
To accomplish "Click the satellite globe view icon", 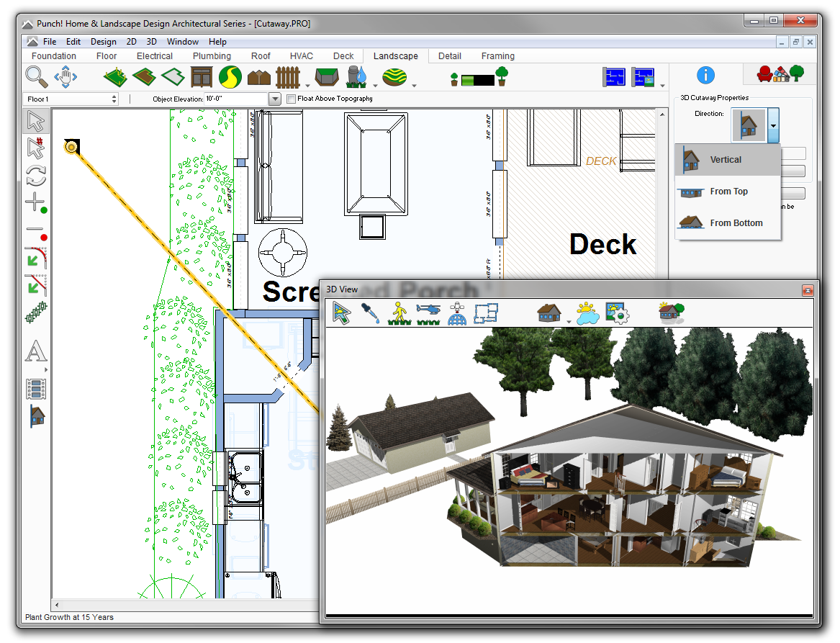I will (457, 313).
